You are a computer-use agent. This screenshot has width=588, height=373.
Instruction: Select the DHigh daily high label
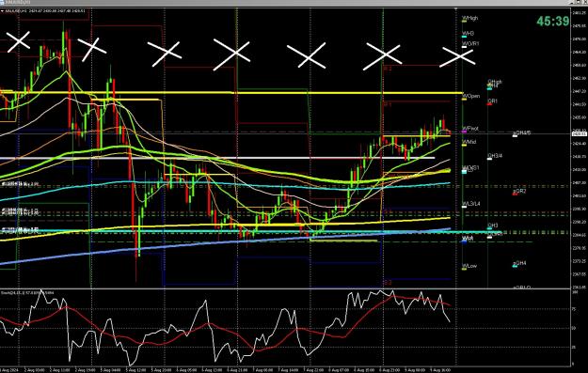(x=495, y=82)
